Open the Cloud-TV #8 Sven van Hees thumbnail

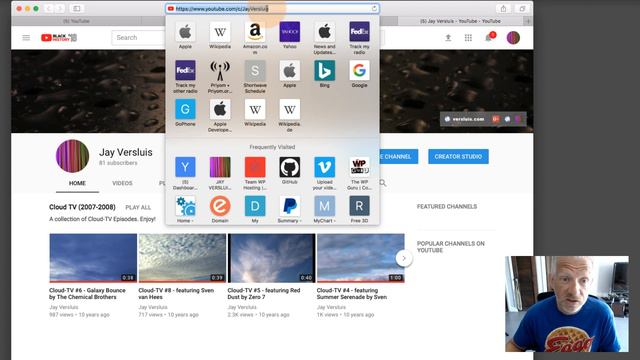[182, 258]
